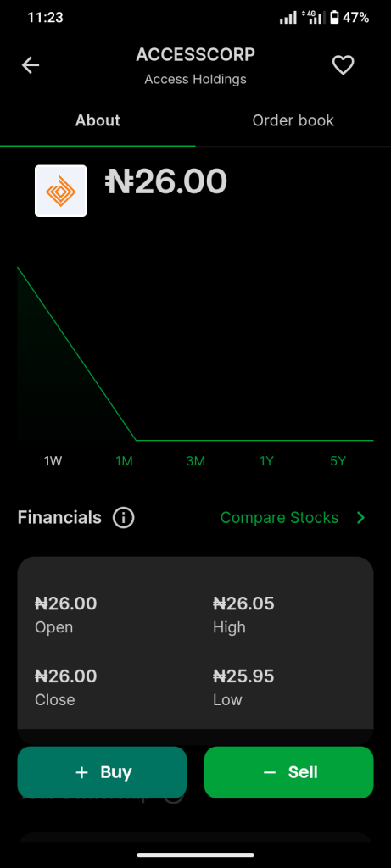Add ACCESSCORP to favorites with heart icon
391x868 pixels.
click(343, 65)
